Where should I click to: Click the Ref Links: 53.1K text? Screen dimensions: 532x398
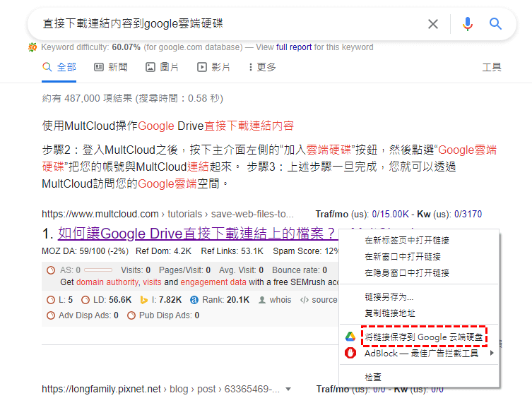[232, 251]
